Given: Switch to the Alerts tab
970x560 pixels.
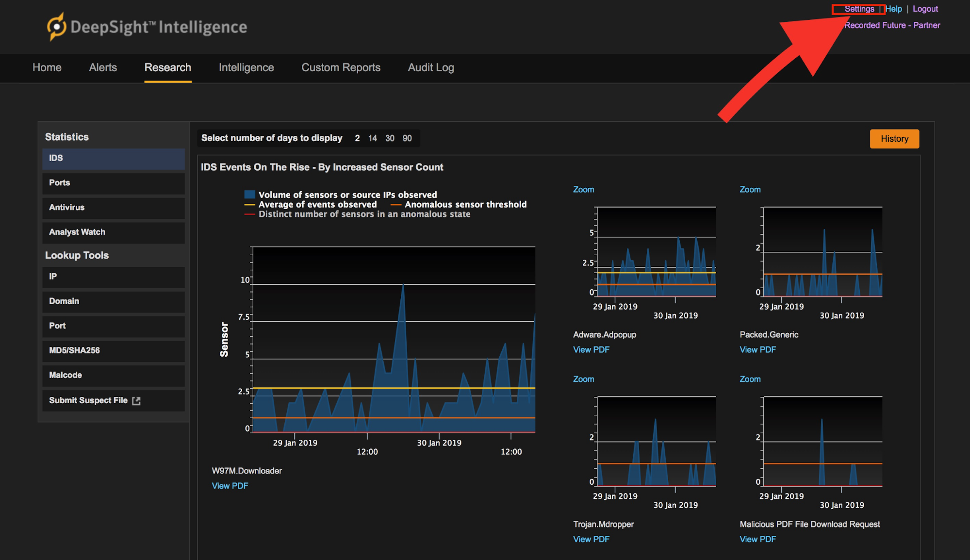Looking at the screenshot, I should pyautogui.click(x=103, y=67).
